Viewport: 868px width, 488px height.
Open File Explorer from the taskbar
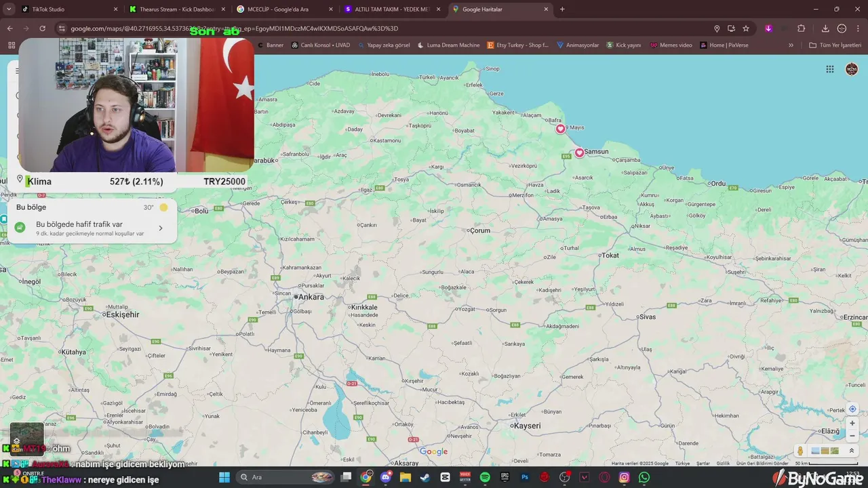[x=406, y=477]
